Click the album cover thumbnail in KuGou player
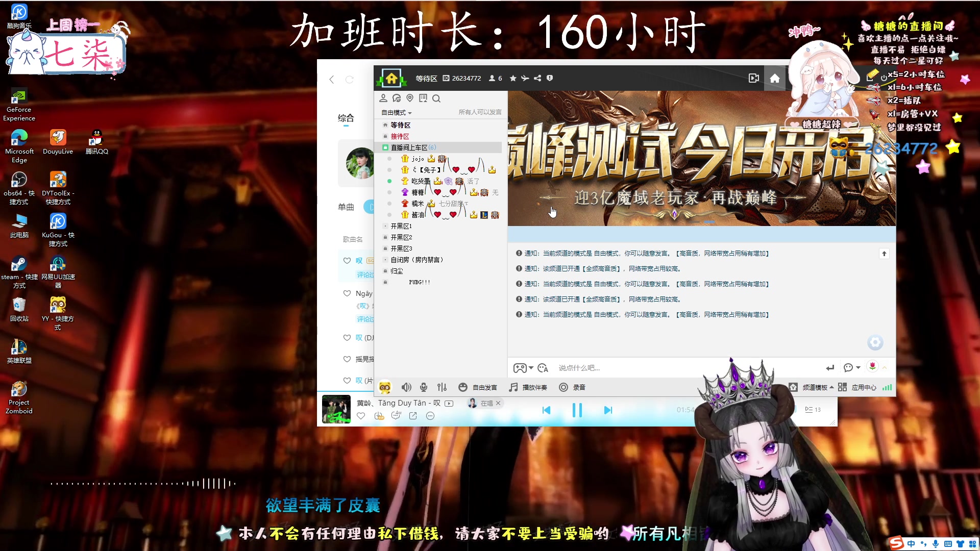The width and height of the screenshot is (980, 551). click(336, 409)
